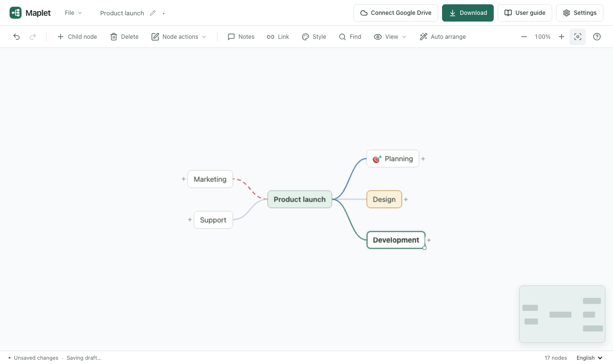Open the User guide
Viewport: 613px width, 364px height.
tap(525, 13)
